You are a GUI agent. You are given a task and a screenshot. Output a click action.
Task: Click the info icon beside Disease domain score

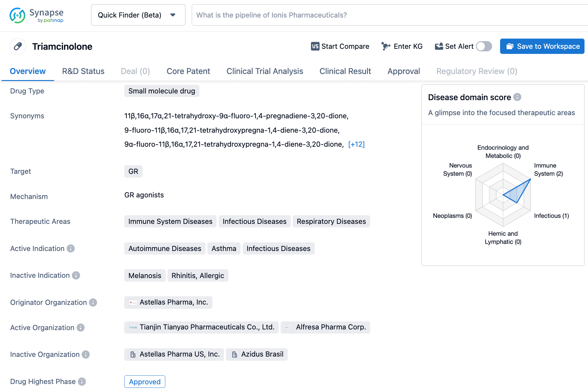click(517, 97)
